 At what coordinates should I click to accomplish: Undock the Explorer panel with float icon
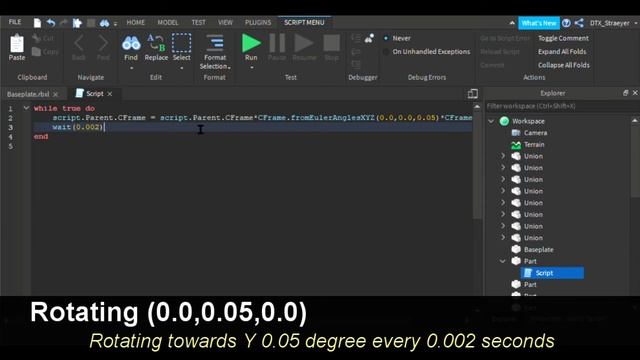[x=625, y=93]
